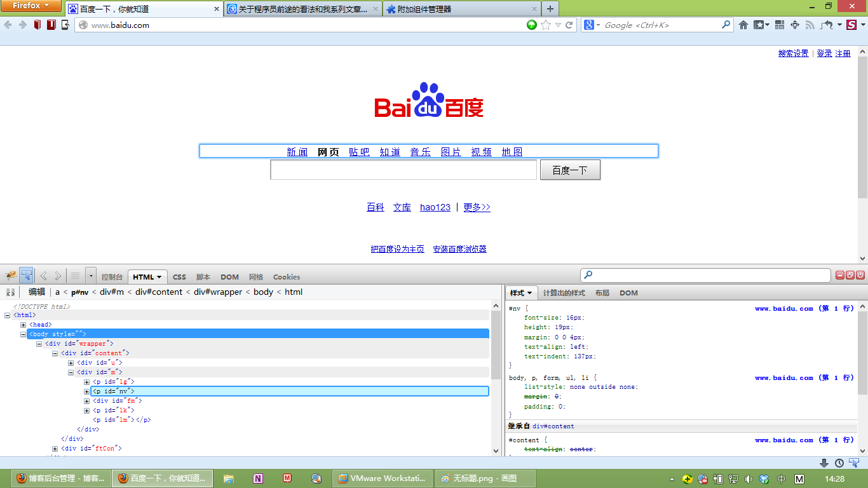Viewport: 868px width, 488px height.
Task: Open the Firefox main menu button
Action: pyautogui.click(x=31, y=6)
